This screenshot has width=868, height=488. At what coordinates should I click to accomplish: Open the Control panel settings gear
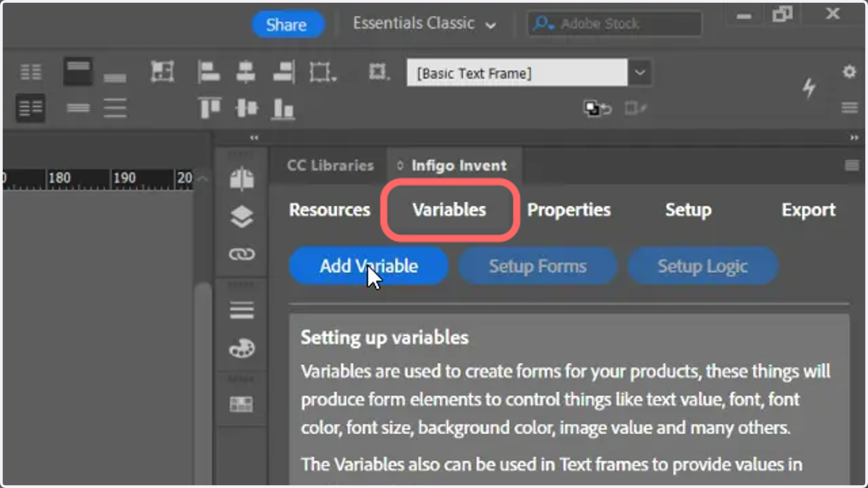[849, 72]
